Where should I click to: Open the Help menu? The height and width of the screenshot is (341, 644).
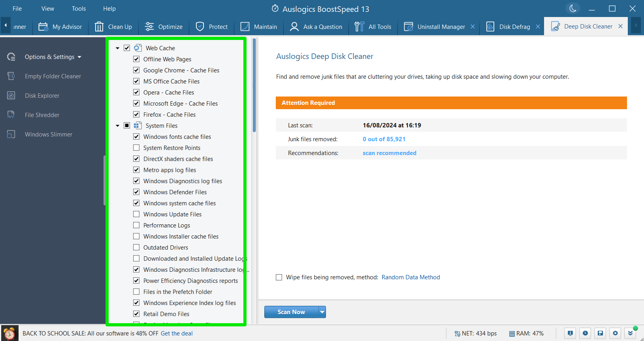click(109, 8)
